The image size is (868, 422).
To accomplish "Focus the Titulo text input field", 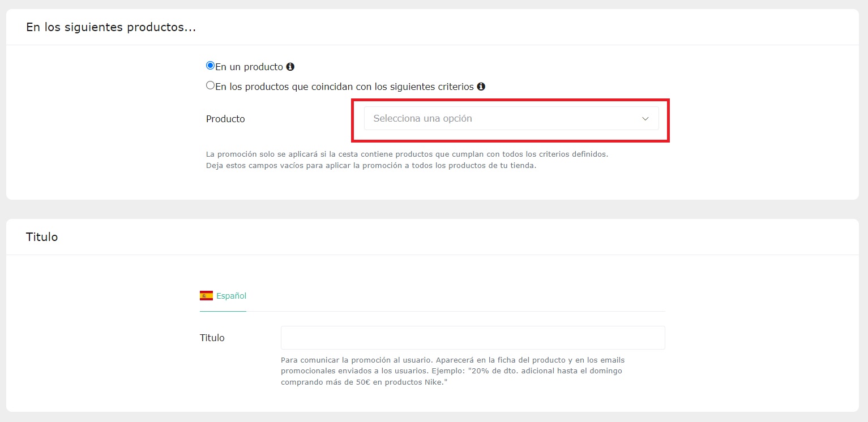I will (x=473, y=338).
